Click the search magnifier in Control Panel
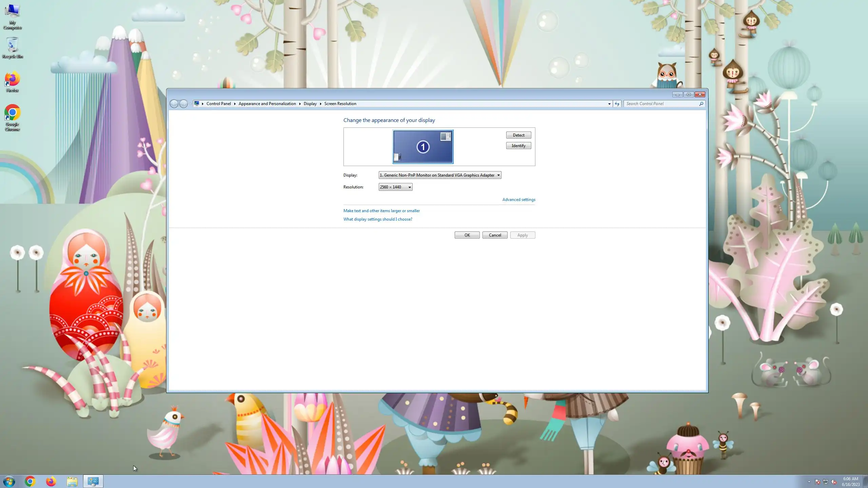The width and height of the screenshot is (868, 488). point(701,104)
